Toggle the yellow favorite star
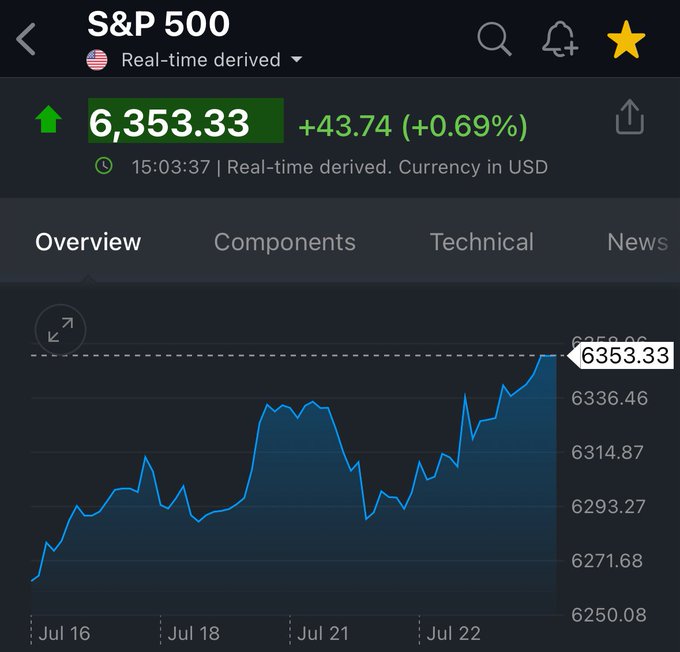The width and height of the screenshot is (680, 652). 626,40
